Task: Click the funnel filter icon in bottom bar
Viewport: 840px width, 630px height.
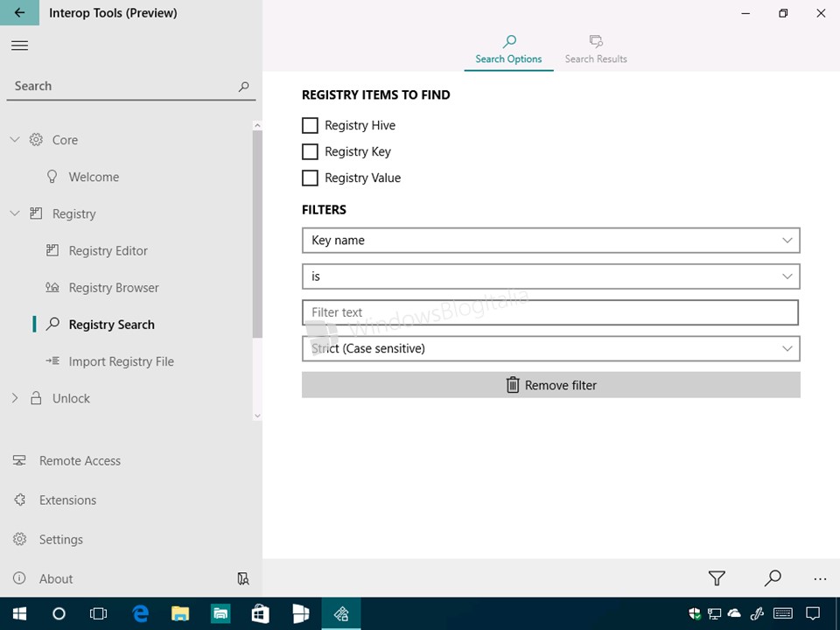Action: point(717,578)
